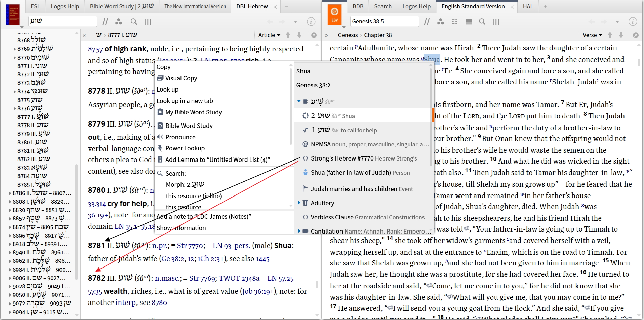Open visual filters icon in DBL Hebrew toolbar

click(x=118, y=22)
